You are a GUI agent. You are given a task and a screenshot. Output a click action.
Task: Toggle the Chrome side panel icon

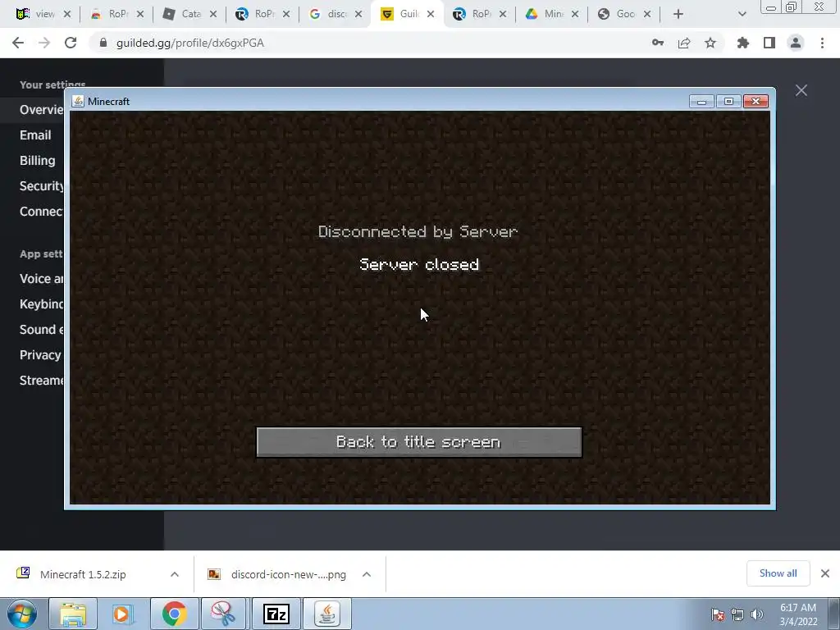(x=769, y=43)
